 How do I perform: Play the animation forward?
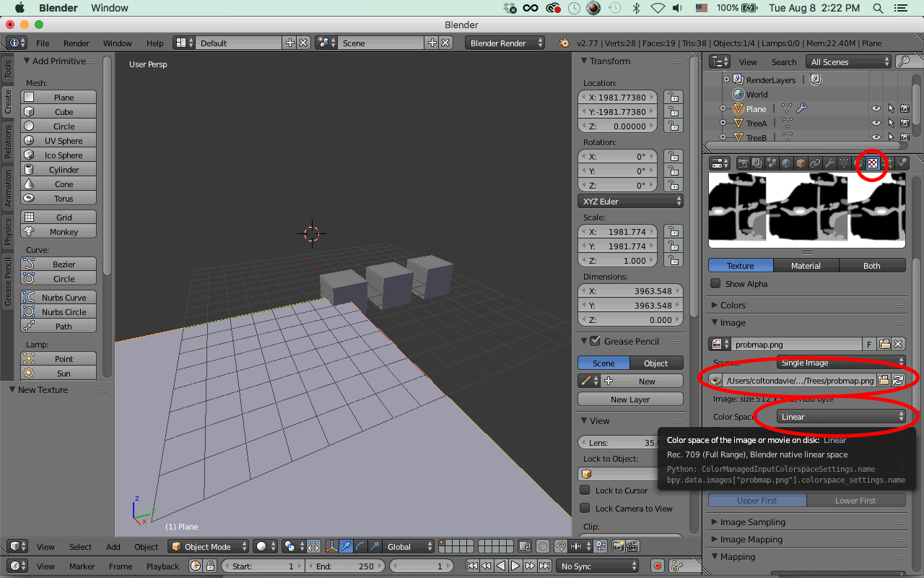tap(515, 566)
